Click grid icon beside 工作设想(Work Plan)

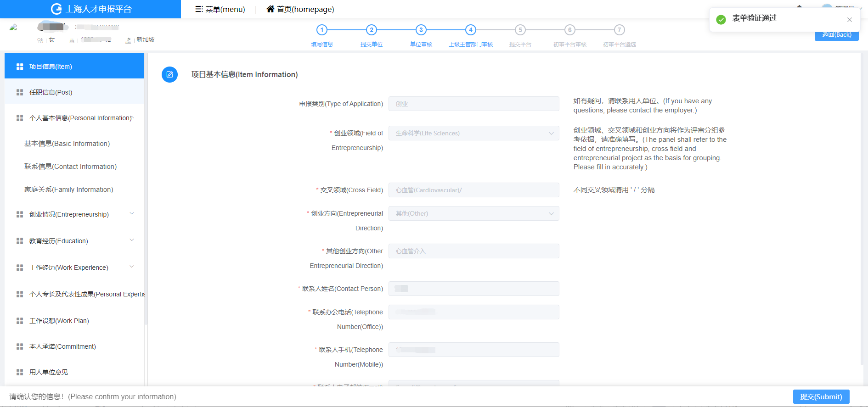point(20,321)
